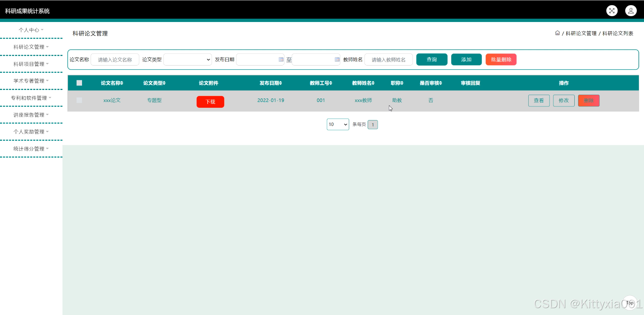The image size is (644, 315).
Task: Check the row checkbox for xxx论文
Action: (79, 100)
